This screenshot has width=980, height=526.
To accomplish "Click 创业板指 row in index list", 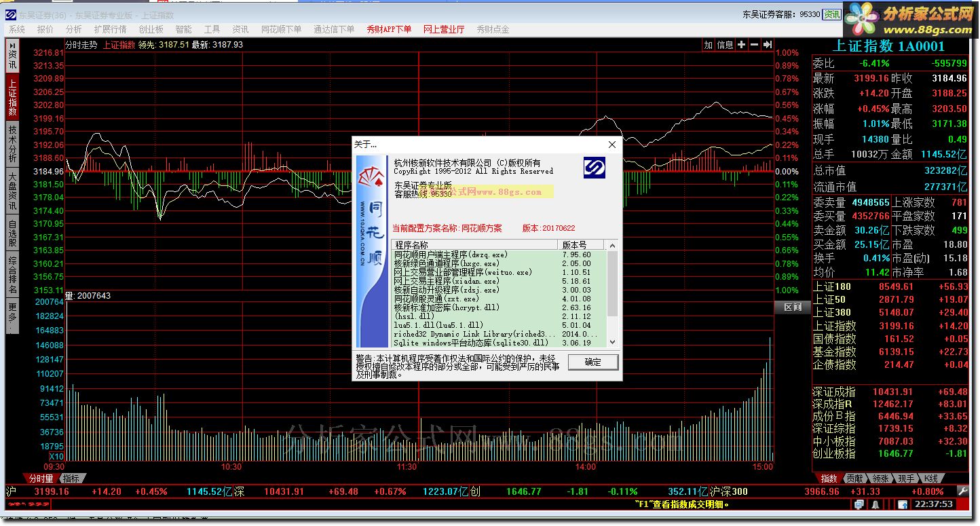I will coord(890,453).
